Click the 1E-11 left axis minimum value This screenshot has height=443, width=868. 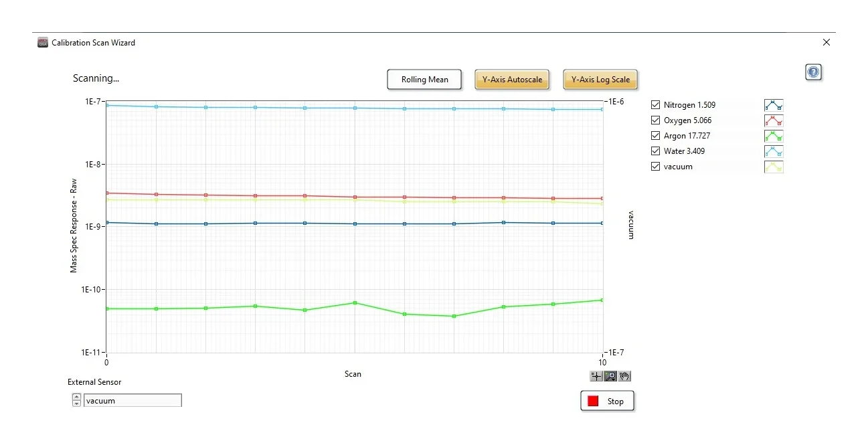(91, 353)
